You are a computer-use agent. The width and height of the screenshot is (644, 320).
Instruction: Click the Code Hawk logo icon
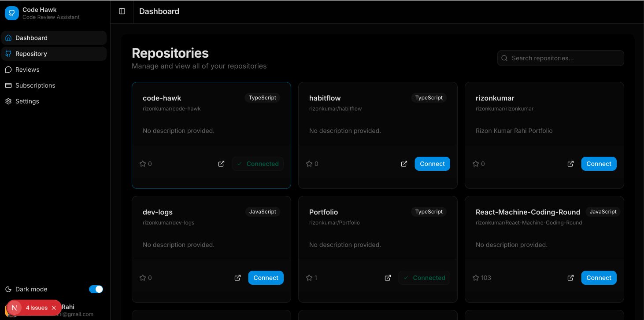11,13
